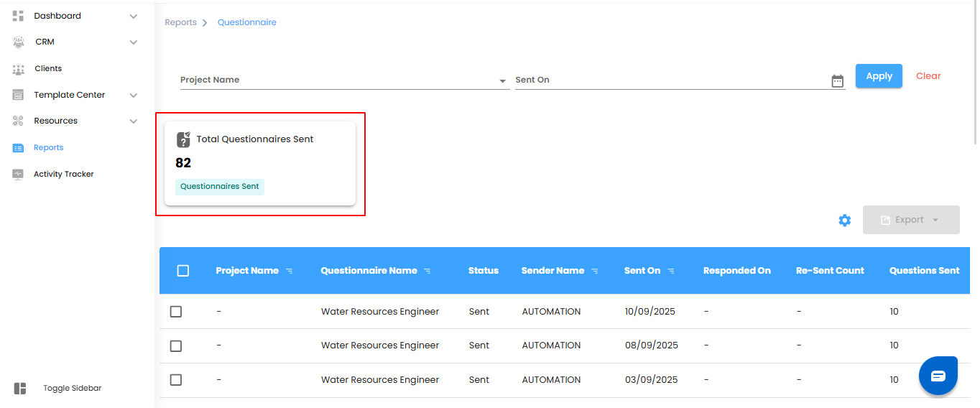
Task: Click the Questionnaire breadcrumb link
Action: pos(247,23)
